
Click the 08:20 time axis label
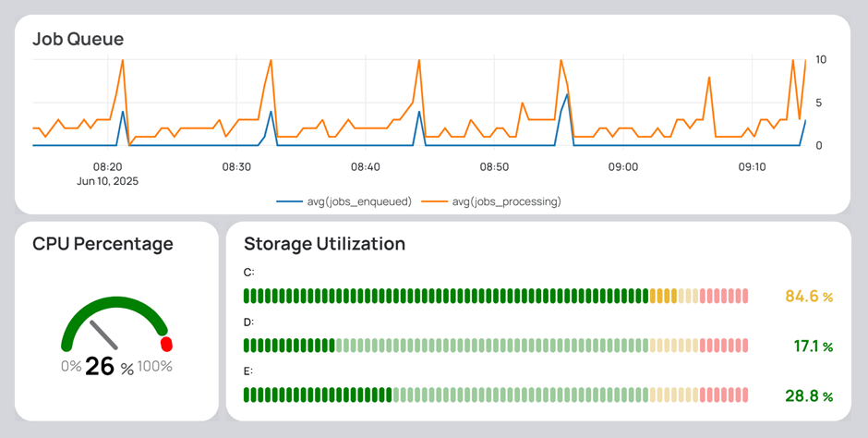[107, 166]
